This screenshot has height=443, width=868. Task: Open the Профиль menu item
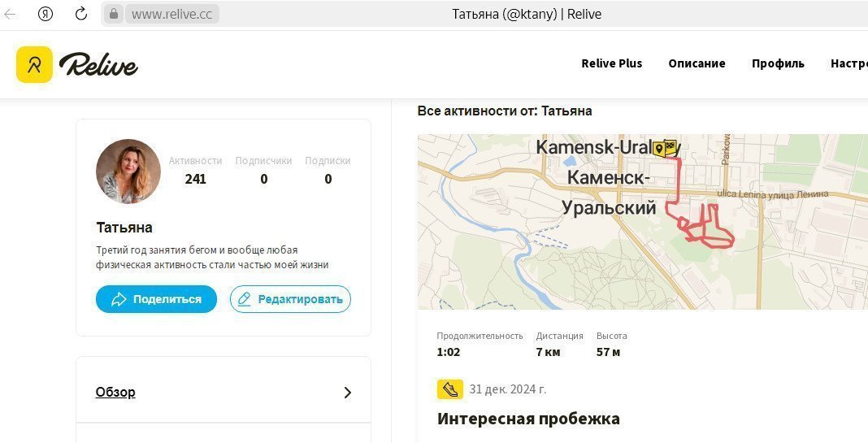778,63
